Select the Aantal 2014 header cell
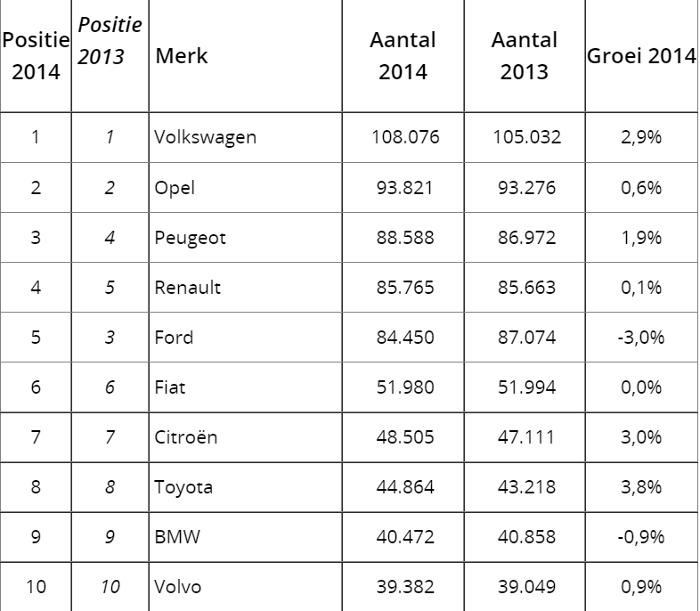The image size is (700, 611). [403, 56]
